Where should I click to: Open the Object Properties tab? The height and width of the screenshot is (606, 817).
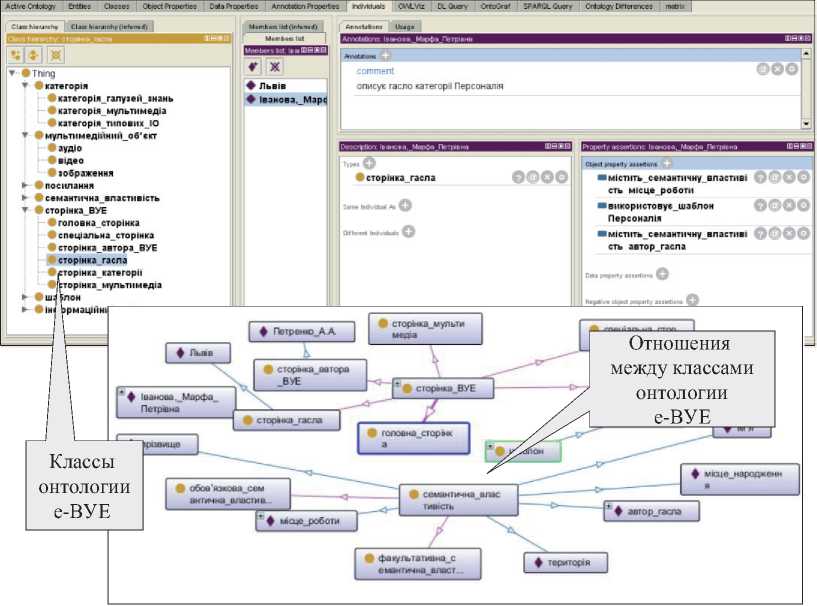[170, 6]
